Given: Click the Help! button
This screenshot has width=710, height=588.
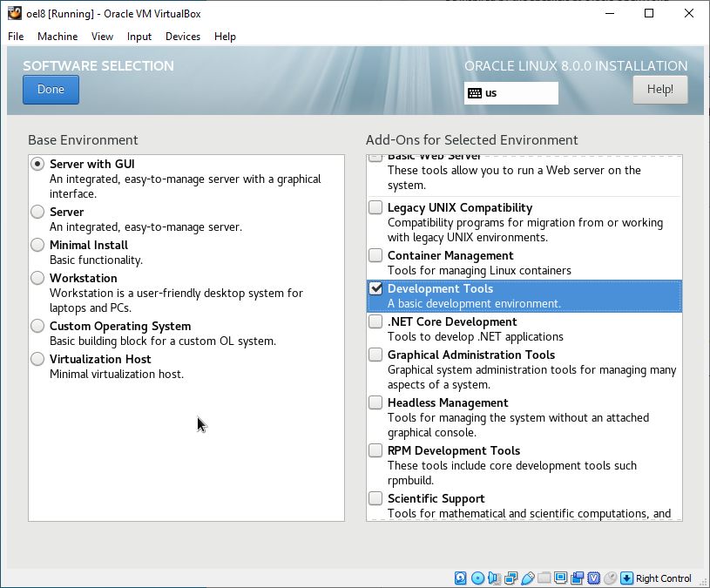Looking at the screenshot, I should pos(659,90).
